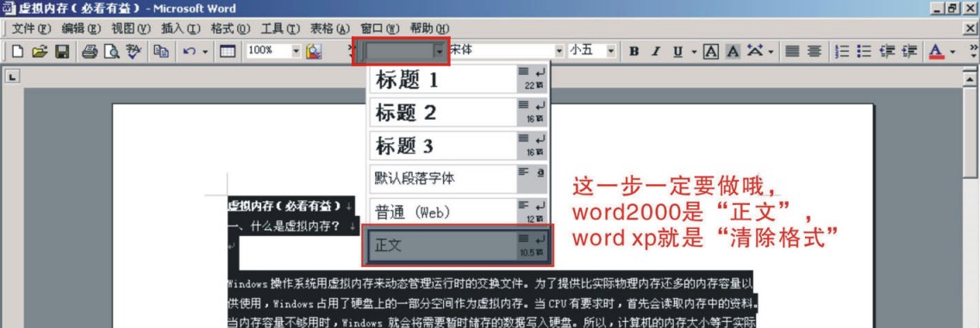The width and height of the screenshot is (980, 328).
Task: Open the 宋体 font name dropdown
Action: [559, 52]
